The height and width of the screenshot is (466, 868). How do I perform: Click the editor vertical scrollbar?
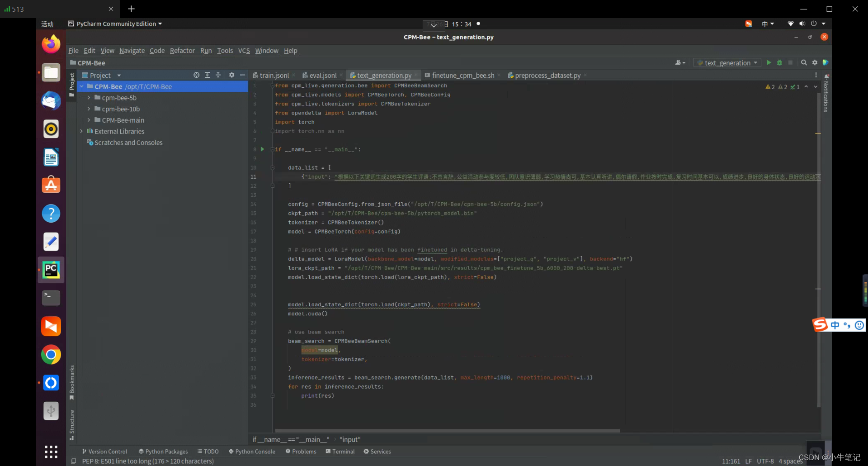(819, 249)
